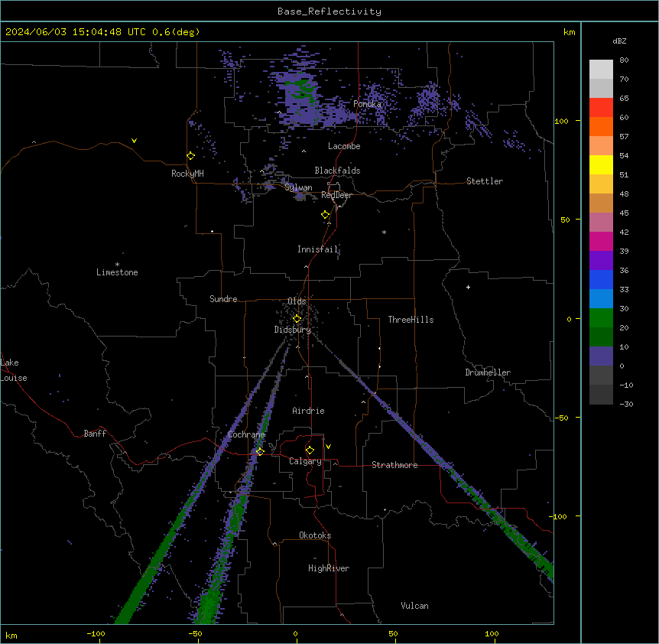Select the Airdrie city label
Viewport: 659px width, 644px height.
(x=309, y=411)
